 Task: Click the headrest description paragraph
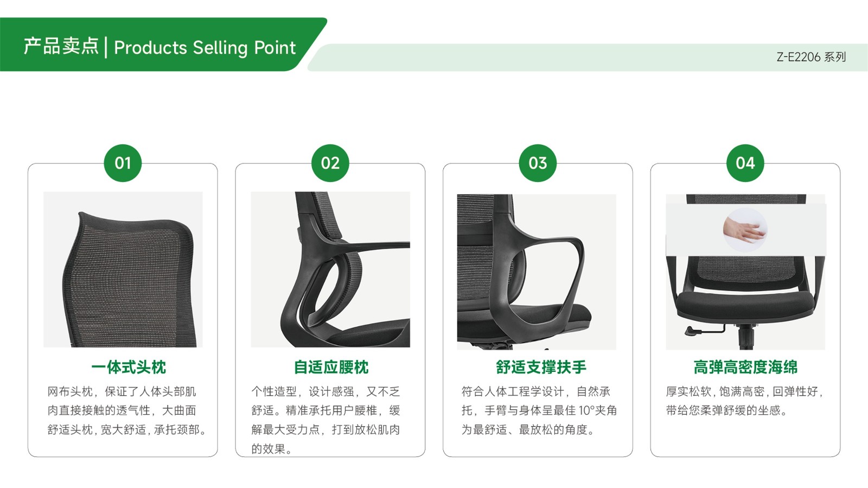tap(126, 410)
